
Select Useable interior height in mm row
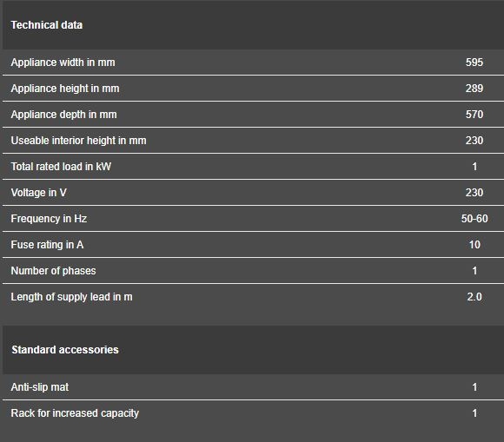[253, 141]
